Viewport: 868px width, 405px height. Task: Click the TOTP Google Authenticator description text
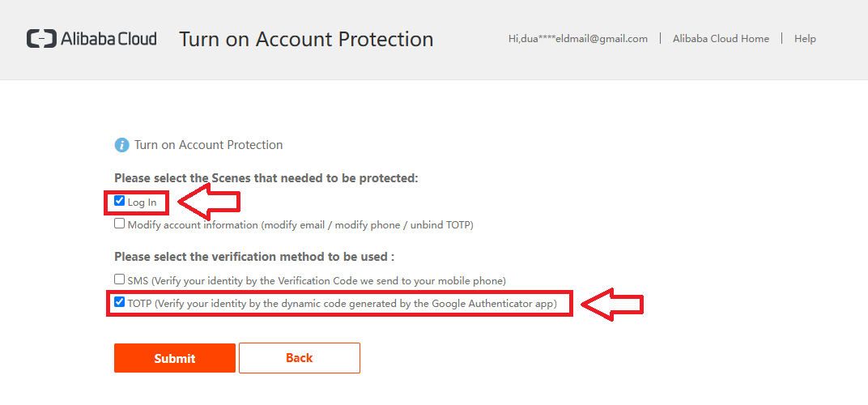pos(342,304)
